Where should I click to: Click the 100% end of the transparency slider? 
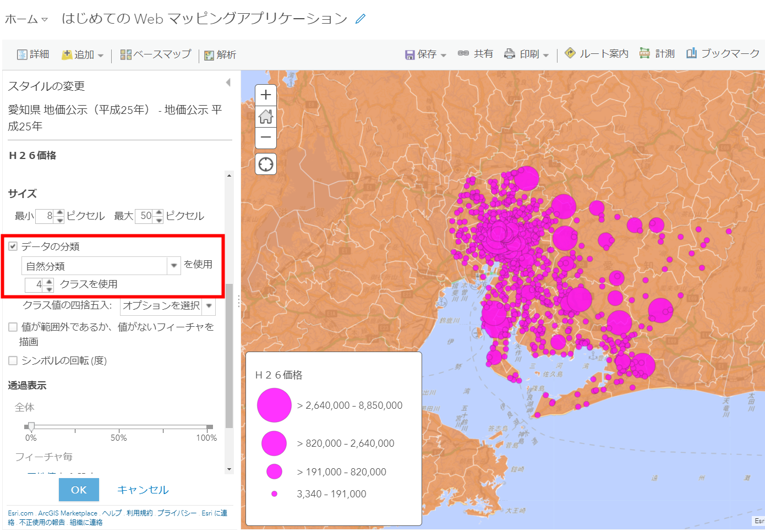tap(206, 438)
